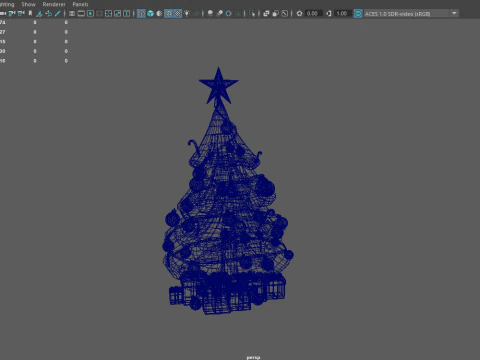This screenshot has height=360, width=480.
Task: Click the gamma reset icon
Action: [329, 13]
